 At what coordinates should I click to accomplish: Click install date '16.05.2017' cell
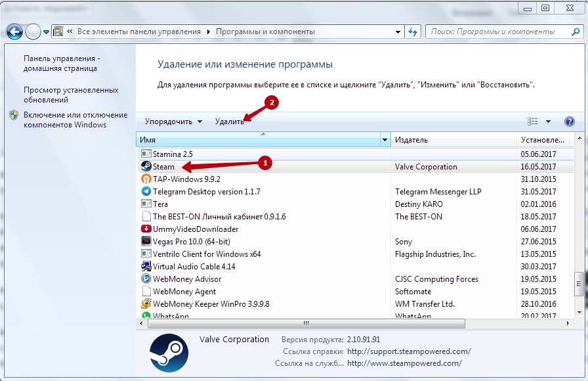[x=538, y=167]
